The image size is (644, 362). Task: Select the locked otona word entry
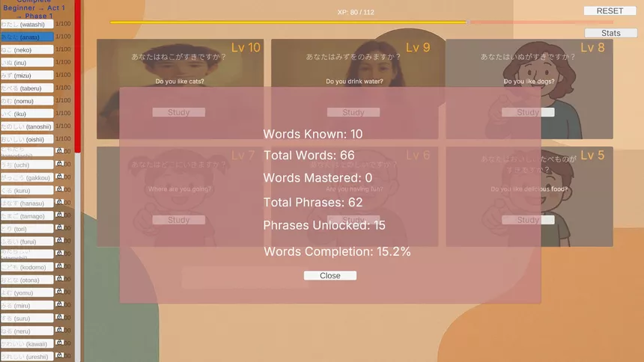coord(27,280)
